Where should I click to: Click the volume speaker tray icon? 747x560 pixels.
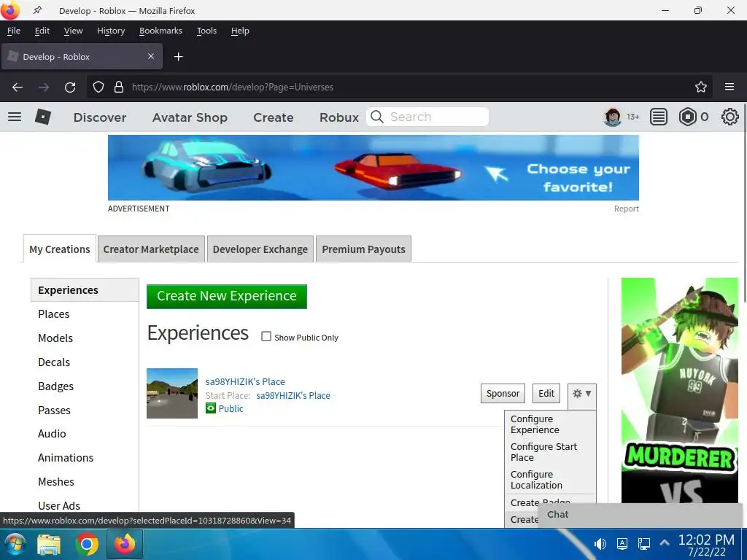tap(600, 544)
